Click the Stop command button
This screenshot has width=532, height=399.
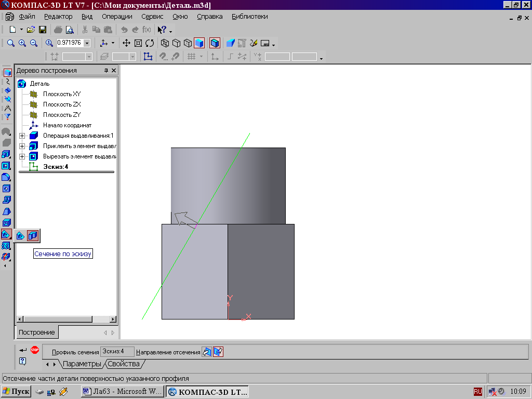coord(35,350)
